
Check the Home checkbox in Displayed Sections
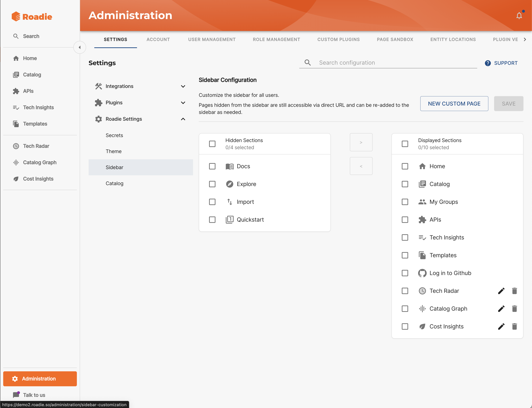(405, 166)
